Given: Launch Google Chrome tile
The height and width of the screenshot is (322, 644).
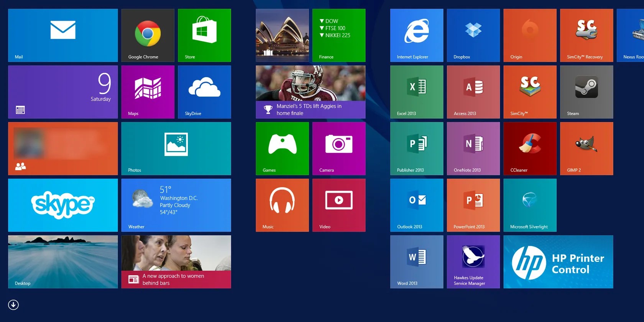Looking at the screenshot, I should tap(148, 35).
